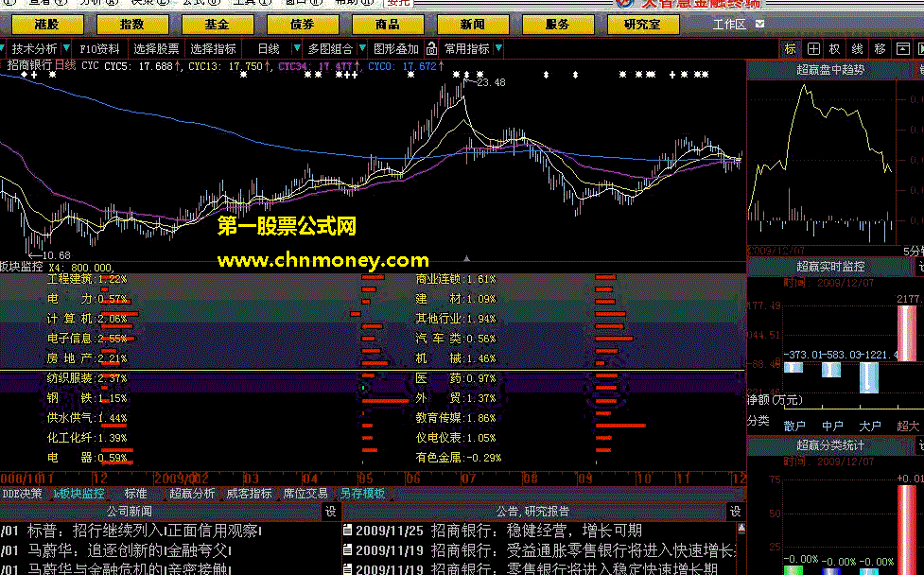Image resolution: width=924 pixels, height=575 pixels.
Task: Switch to the DDE决策 tab
Action: 22,494
